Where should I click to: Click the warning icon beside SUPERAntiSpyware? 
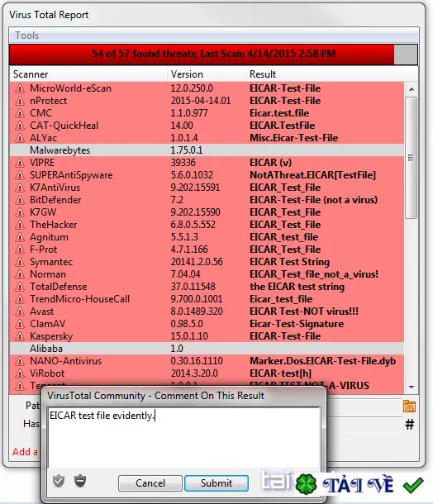[x=20, y=175]
